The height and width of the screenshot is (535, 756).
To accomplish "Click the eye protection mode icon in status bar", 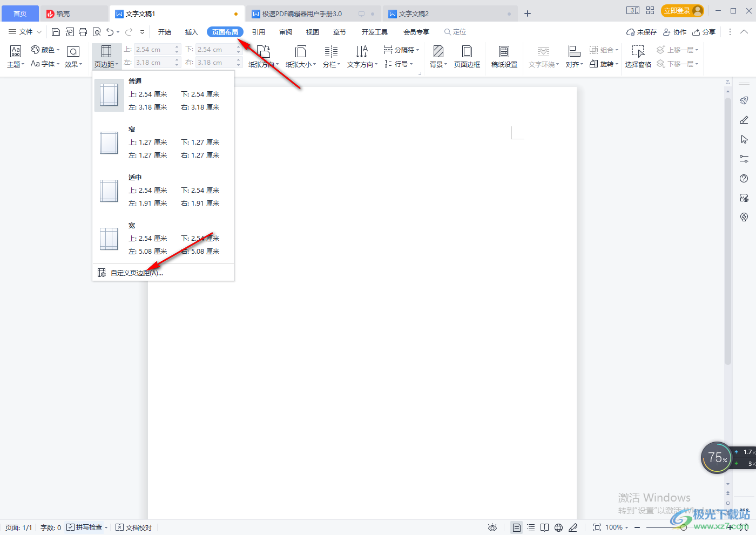I will 492,527.
